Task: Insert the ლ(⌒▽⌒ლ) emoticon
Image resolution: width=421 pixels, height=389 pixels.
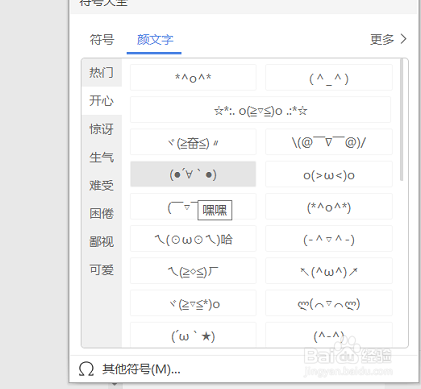Action: (x=329, y=303)
